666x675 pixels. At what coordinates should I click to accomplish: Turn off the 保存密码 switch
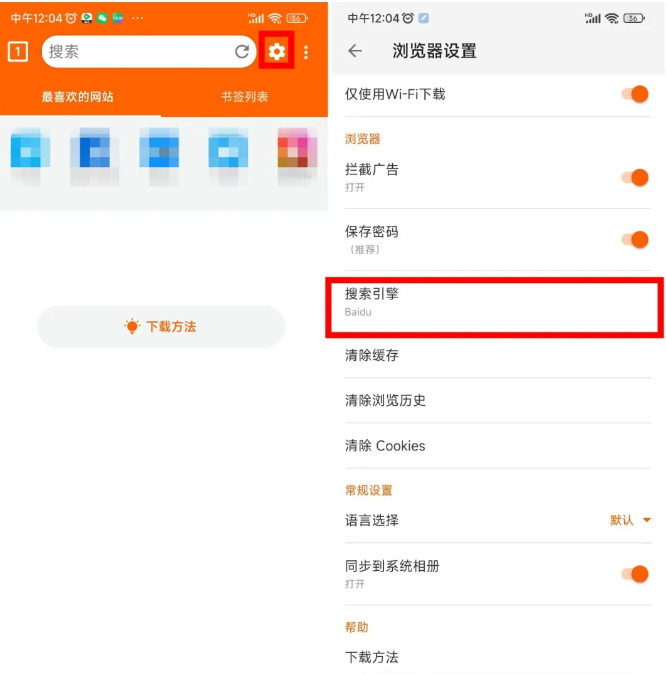click(635, 239)
